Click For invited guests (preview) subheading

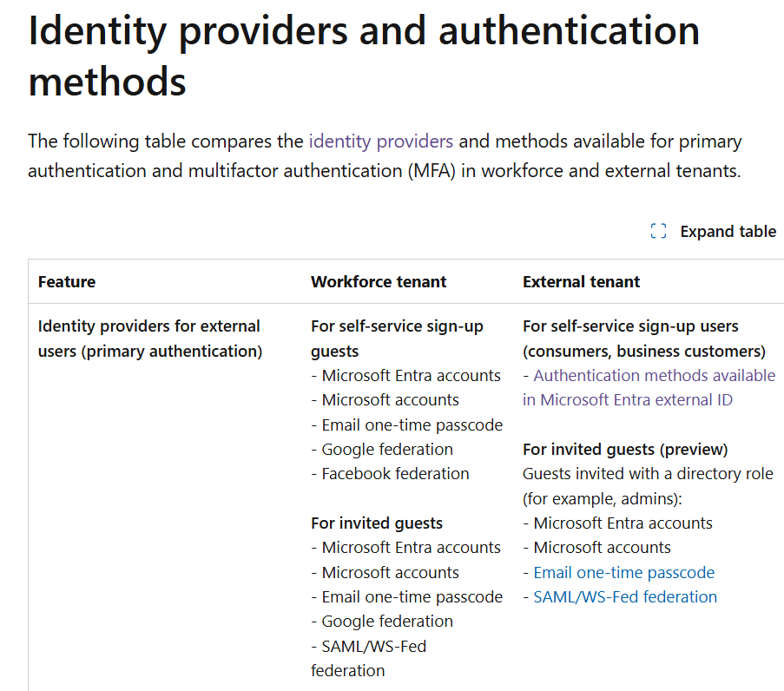click(625, 450)
